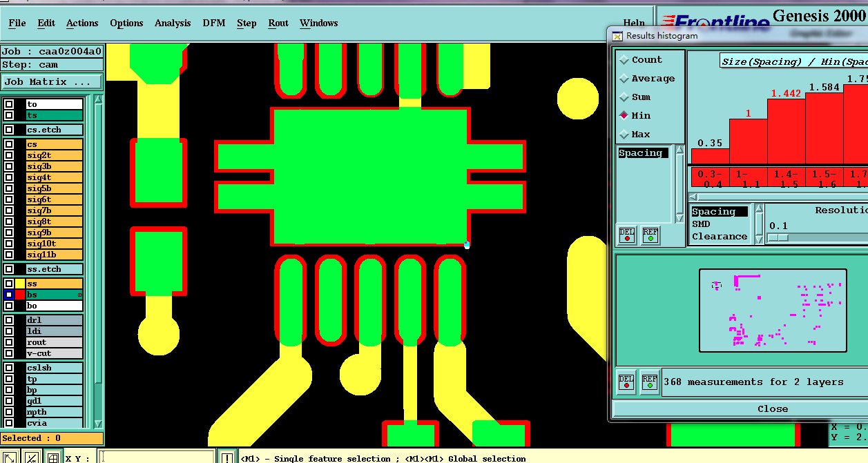
Task: Click REF icon under the Spacing list
Action: [x=650, y=235]
